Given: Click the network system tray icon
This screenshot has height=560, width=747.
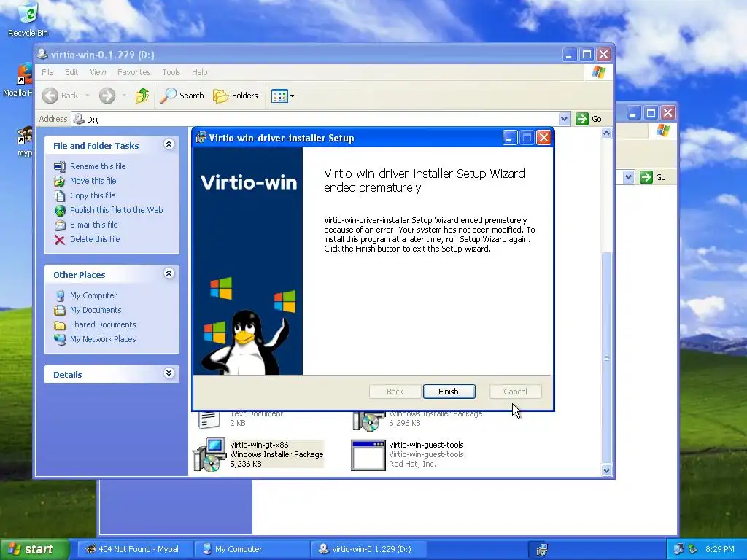Looking at the screenshot, I should [x=678, y=549].
